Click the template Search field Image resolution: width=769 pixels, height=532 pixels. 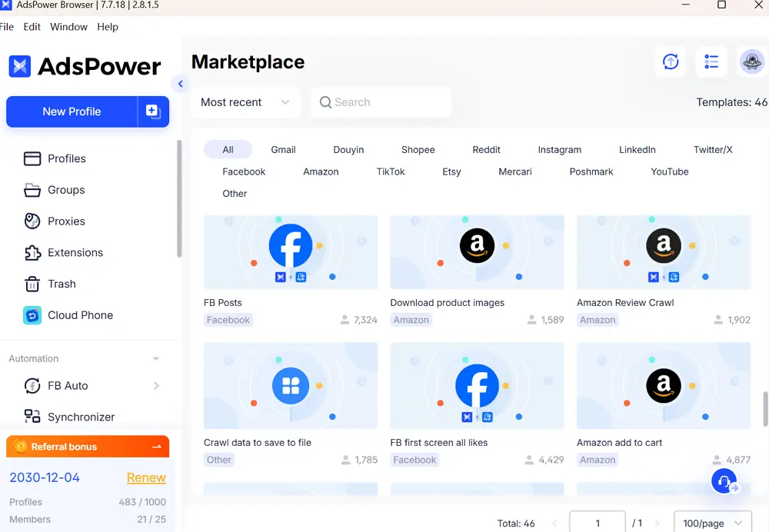click(x=381, y=102)
